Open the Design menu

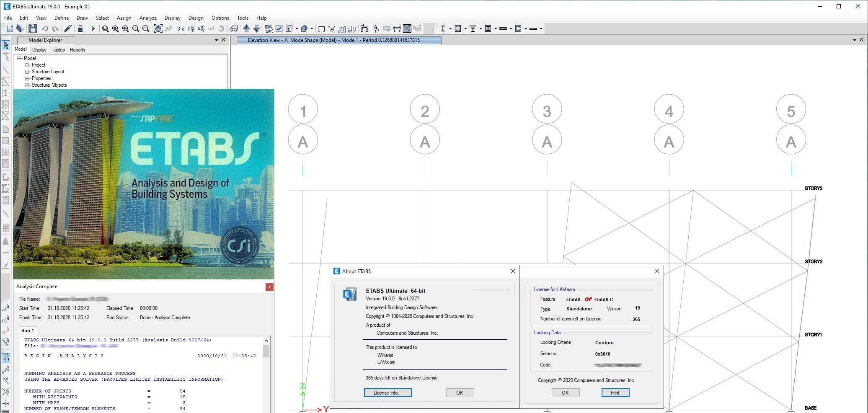pyautogui.click(x=196, y=18)
